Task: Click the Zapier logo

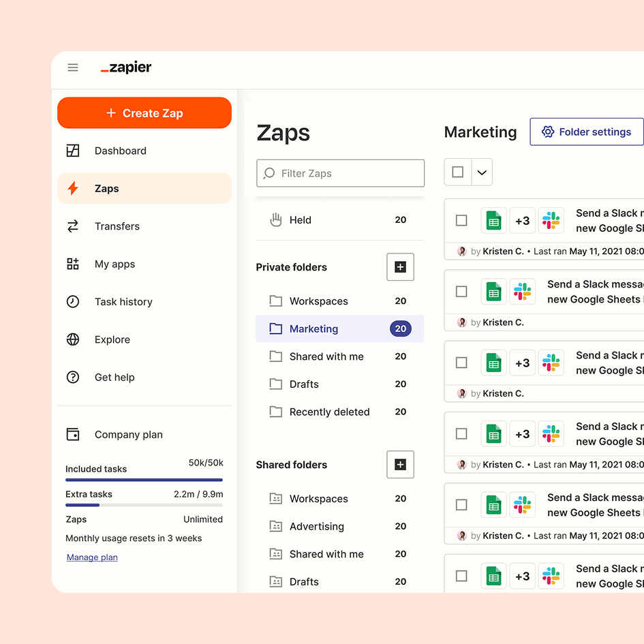Action: [126, 67]
